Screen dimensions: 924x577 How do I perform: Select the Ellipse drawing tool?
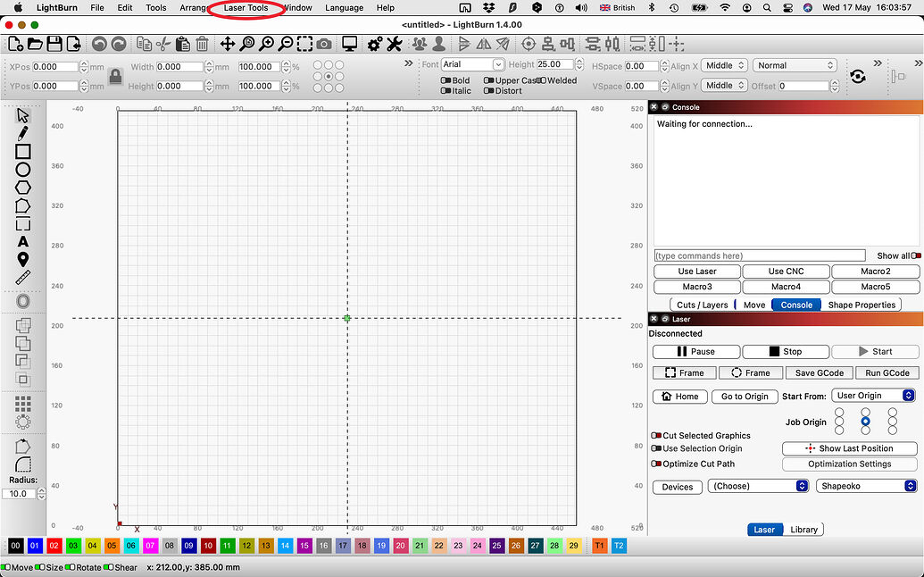pyautogui.click(x=23, y=170)
